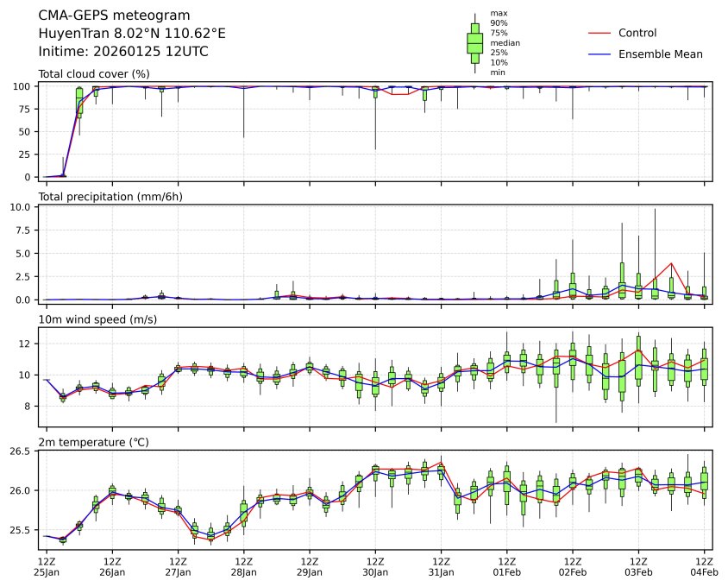The width and height of the screenshot is (728, 587).
Task: Click the 'max' label in boxplot legend
Action: coord(498,14)
